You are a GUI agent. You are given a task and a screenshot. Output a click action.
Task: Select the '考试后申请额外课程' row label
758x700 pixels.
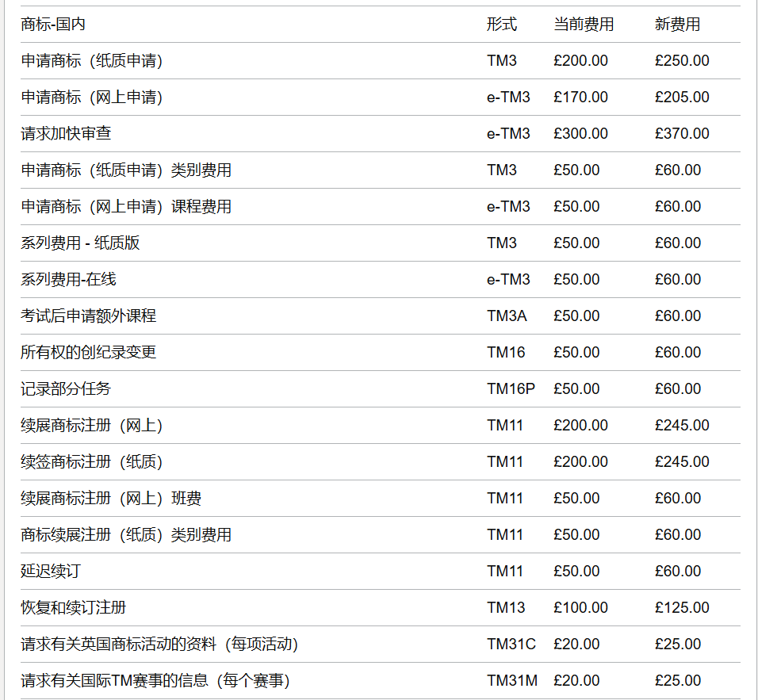(x=89, y=316)
